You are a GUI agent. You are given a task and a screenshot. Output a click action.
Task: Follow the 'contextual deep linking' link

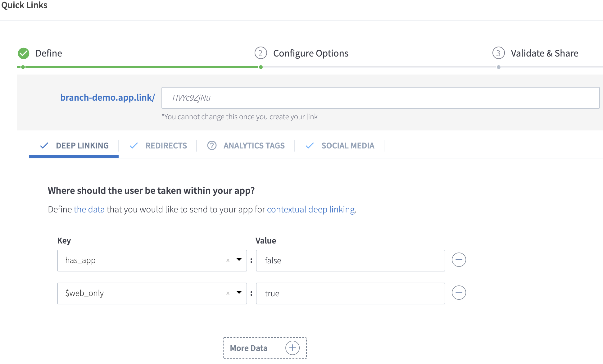pyautogui.click(x=311, y=209)
